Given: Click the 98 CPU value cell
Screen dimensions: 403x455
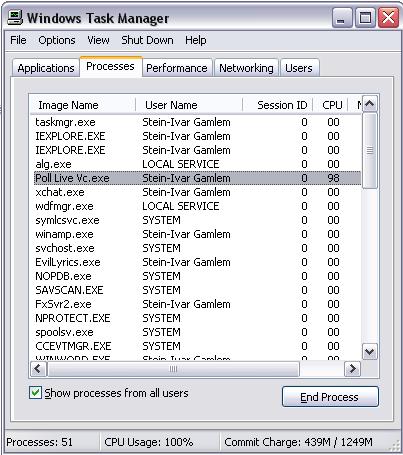Looking at the screenshot, I should click(333, 178).
